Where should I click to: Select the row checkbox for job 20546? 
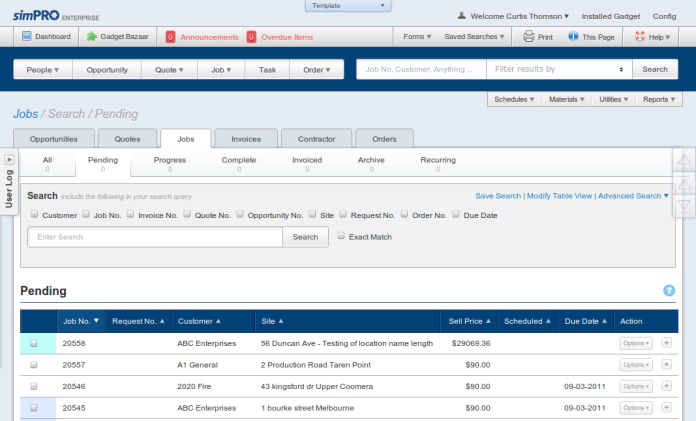click(x=34, y=386)
